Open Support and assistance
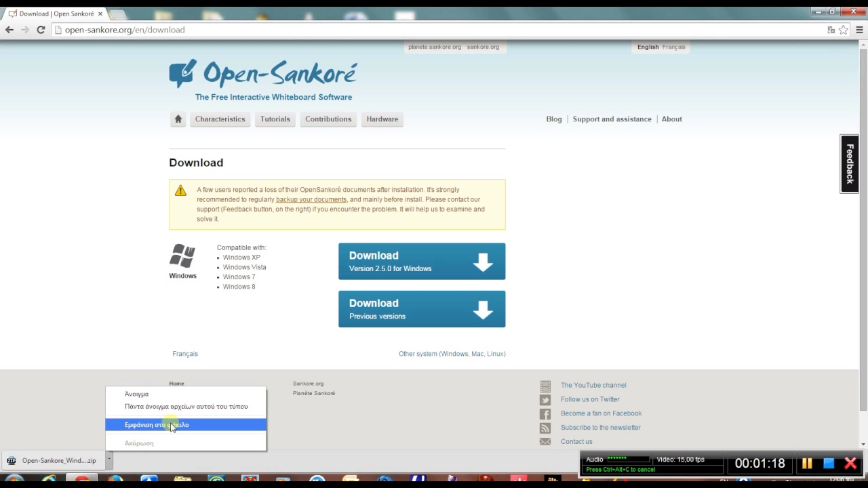This screenshot has height=488, width=868. tap(612, 119)
